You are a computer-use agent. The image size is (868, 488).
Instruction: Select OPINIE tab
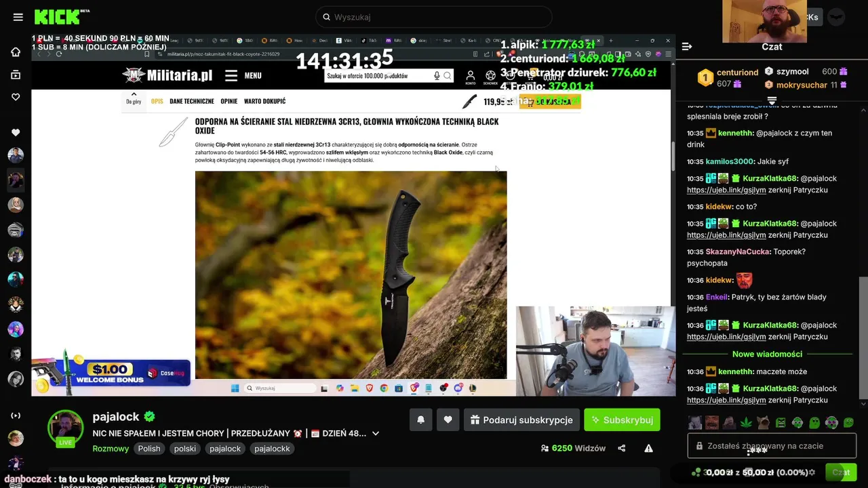(229, 101)
